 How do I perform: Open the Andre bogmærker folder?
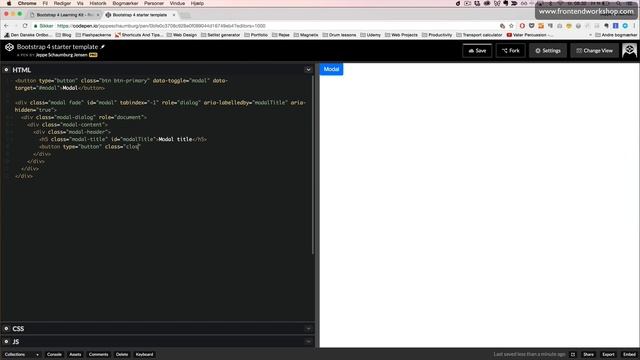coord(616,35)
